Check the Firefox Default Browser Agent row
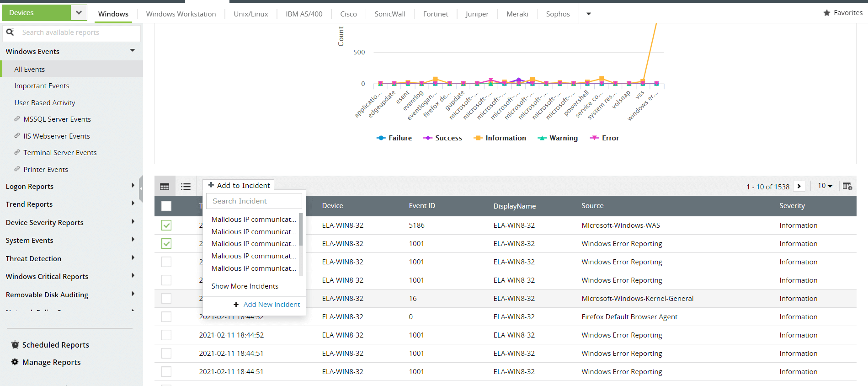Image resolution: width=868 pixels, height=386 pixels. click(166, 316)
